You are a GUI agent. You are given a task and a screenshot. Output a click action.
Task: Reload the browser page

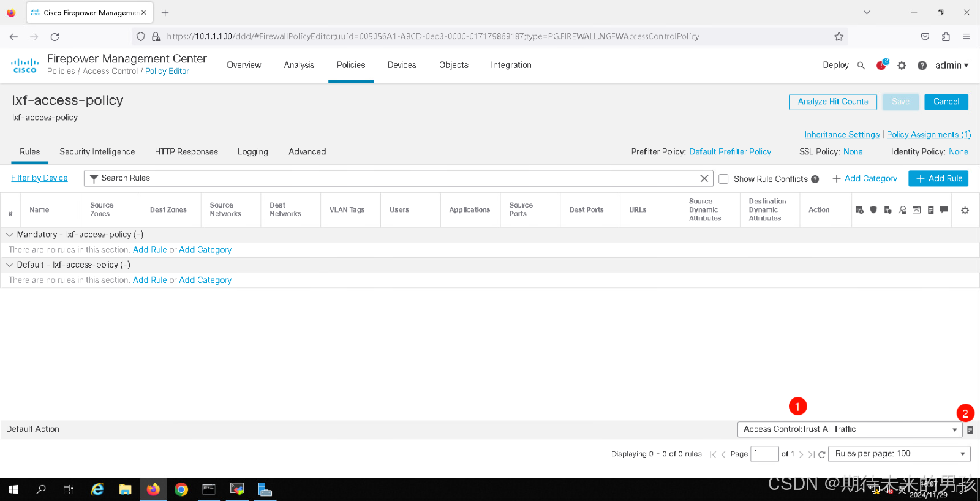point(55,37)
